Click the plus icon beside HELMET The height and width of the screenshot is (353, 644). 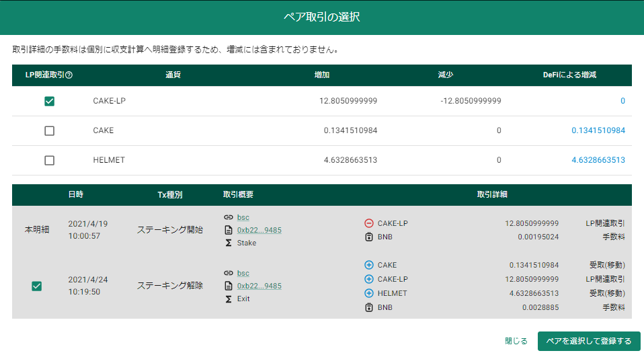point(369,293)
